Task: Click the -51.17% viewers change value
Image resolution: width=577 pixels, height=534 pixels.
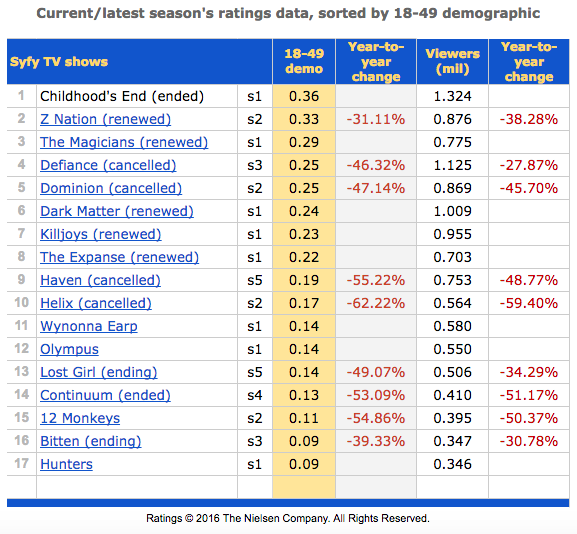Action: [x=529, y=395]
